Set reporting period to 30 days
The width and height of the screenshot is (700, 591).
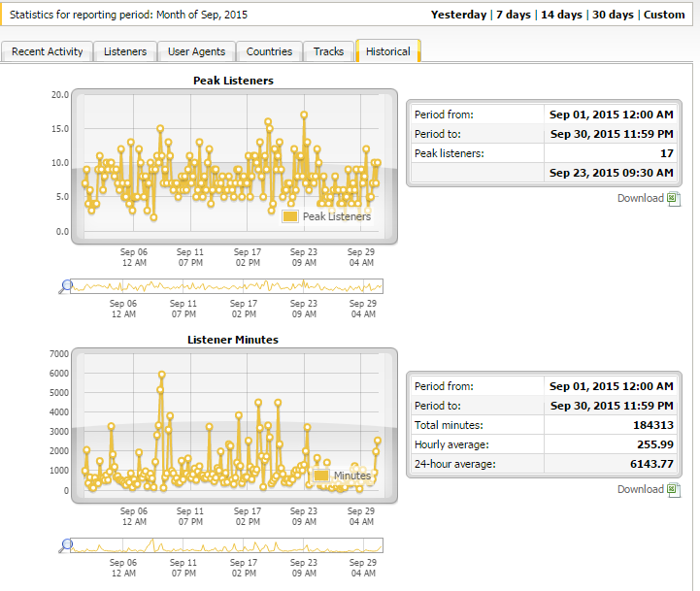[613, 15]
